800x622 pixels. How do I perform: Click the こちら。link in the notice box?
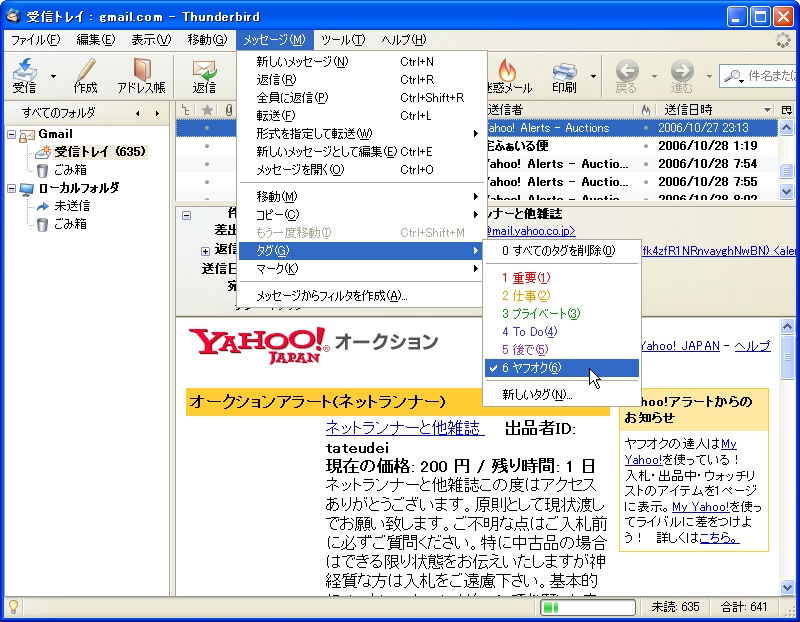[x=719, y=537]
